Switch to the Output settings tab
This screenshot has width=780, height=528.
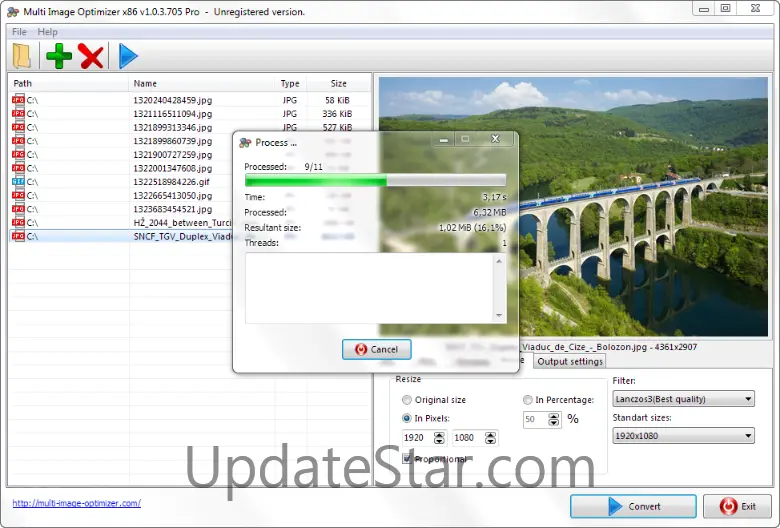570,361
